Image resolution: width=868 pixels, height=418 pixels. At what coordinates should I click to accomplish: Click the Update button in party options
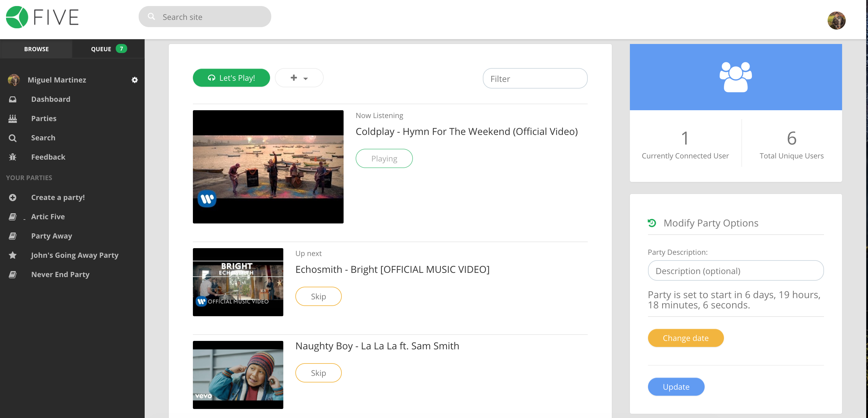(676, 387)
